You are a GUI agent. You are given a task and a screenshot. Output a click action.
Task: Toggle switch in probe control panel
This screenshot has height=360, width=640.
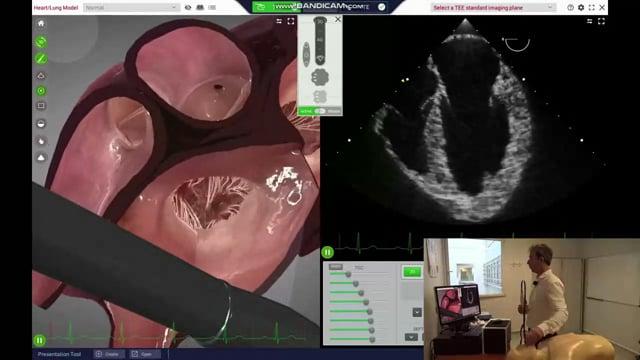point(320,111)
